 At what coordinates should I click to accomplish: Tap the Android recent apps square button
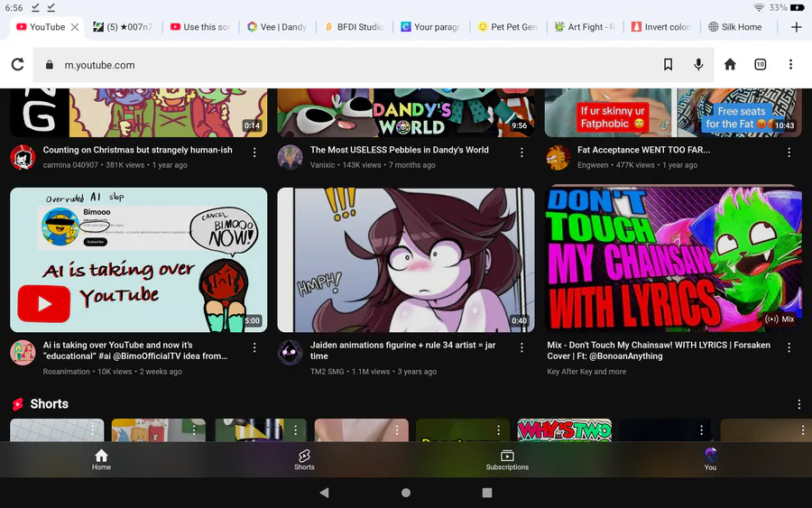coord(487,493)
